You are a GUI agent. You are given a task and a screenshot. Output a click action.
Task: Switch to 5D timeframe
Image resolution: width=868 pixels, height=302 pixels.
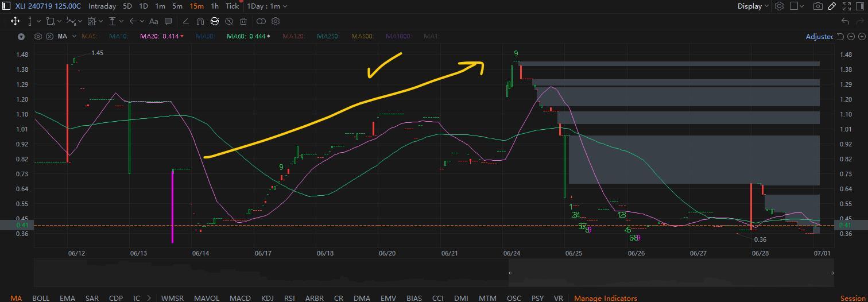click(127, 6)
